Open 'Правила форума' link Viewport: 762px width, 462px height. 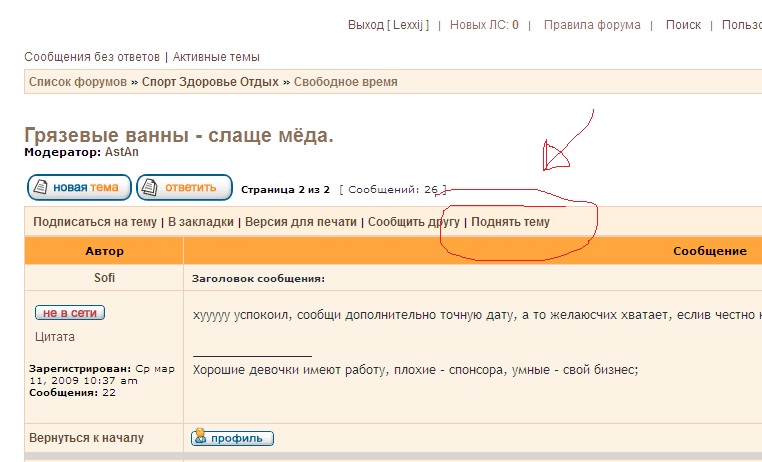click(x=592, y=25)
